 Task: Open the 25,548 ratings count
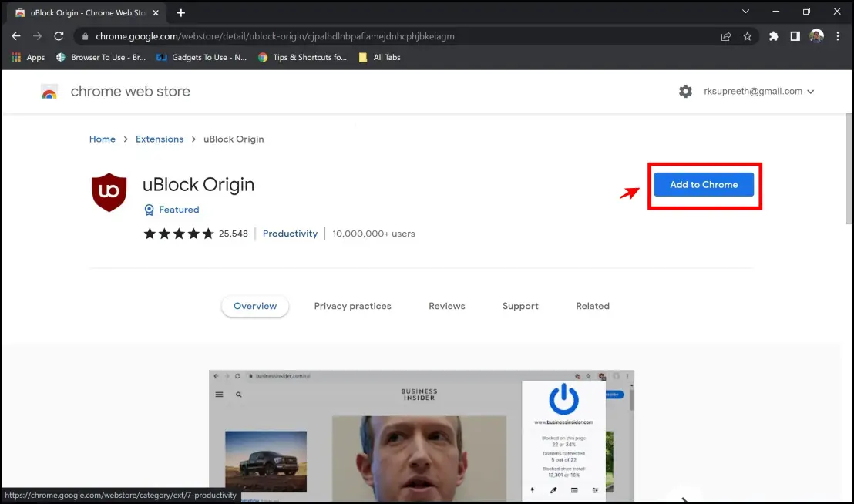tap(233, 234)
